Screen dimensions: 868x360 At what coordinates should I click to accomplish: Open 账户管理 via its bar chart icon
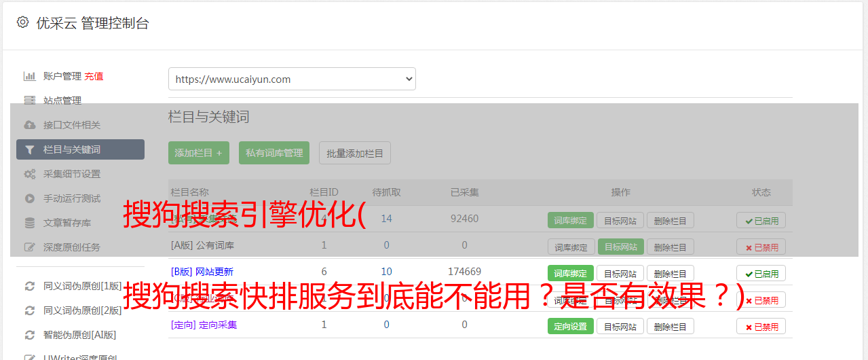tap(30, 76)
